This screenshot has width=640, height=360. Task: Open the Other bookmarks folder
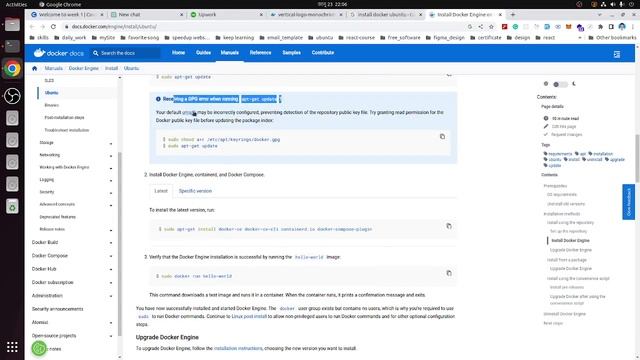[612, 38]
